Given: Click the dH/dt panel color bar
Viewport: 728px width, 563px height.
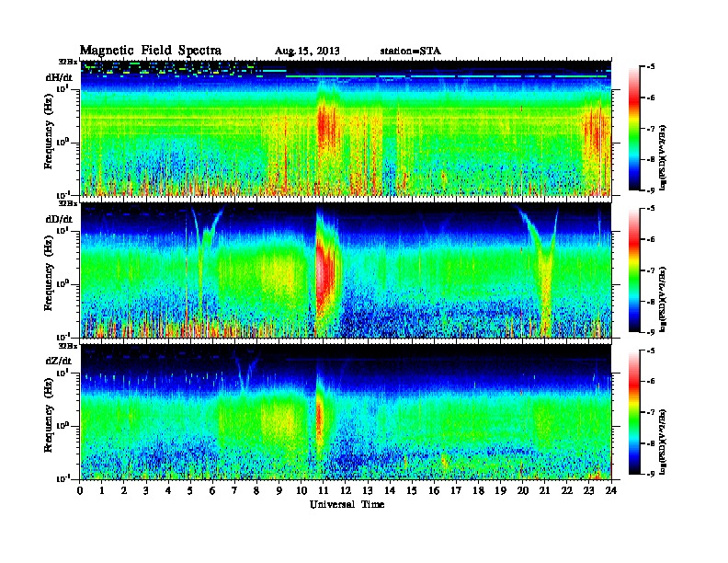Looking at the screenshot, I should click(x=634, y=128).
